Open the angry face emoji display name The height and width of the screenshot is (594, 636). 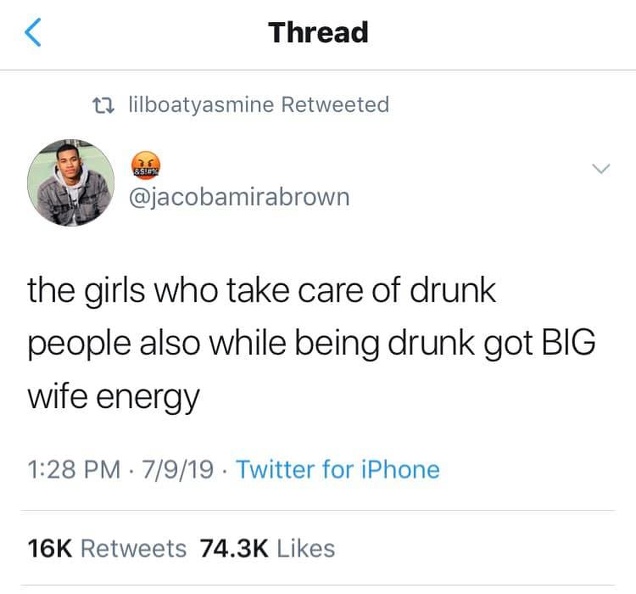tap(146, 166)
